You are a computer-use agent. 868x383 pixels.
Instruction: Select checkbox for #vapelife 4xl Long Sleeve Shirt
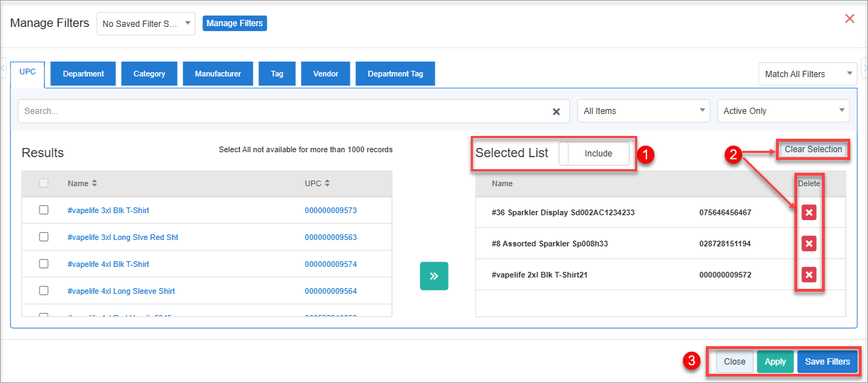click(44, 291)
